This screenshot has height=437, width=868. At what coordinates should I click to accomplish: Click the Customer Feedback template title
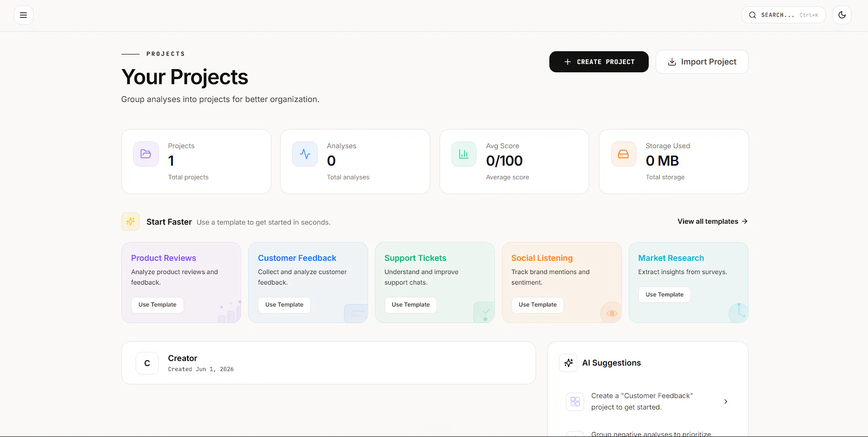(x=297, y=258)
